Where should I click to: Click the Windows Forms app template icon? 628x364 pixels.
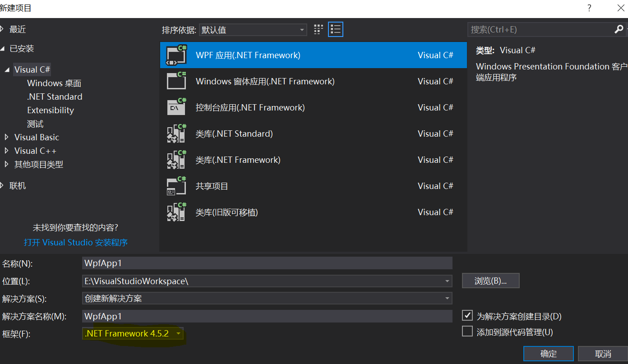[176, 81]
